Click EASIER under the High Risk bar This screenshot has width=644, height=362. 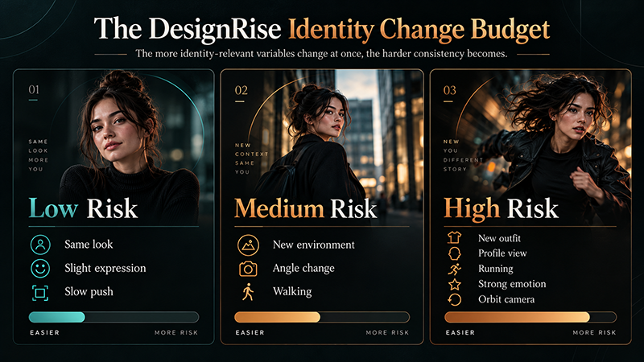tap(460, 332)
